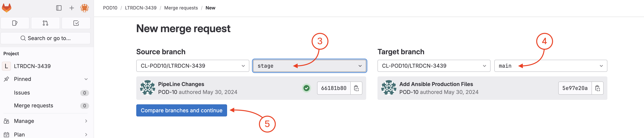644x138 pixels.
Task: Open the target branch main dropdown
Action: pos(551,66)
